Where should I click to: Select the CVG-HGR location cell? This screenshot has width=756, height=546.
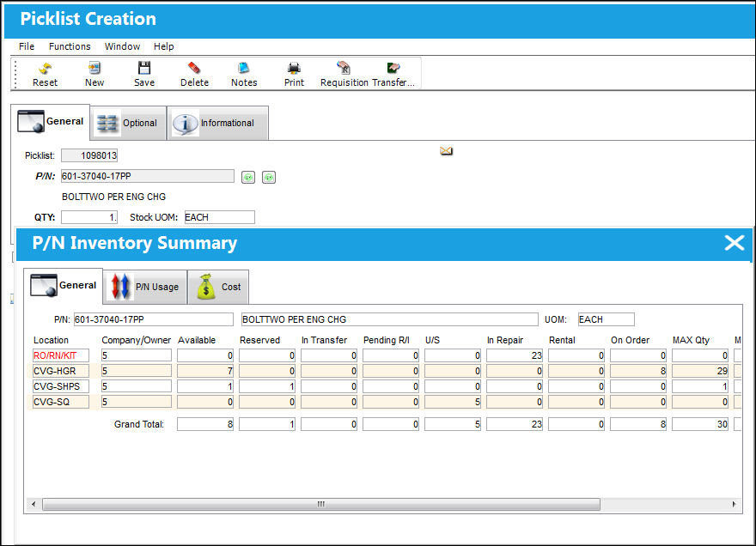pos(61,371)
